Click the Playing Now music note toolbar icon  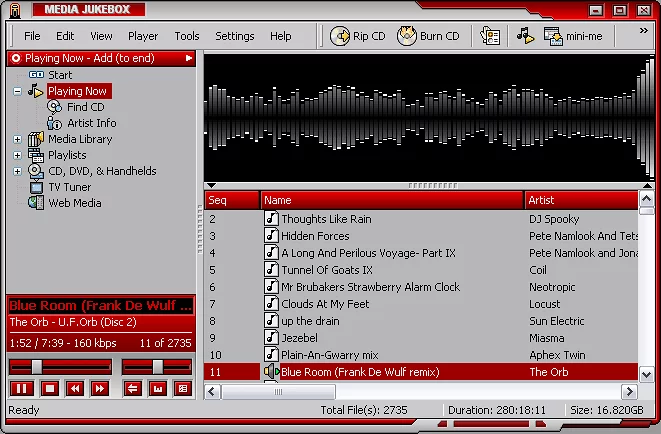coord(524,36)
